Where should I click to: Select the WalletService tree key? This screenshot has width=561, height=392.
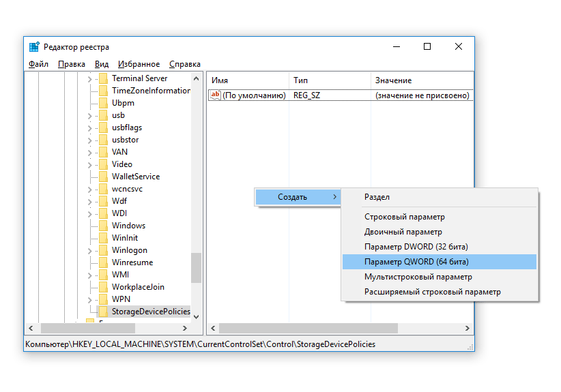click(x=135, y=177)
